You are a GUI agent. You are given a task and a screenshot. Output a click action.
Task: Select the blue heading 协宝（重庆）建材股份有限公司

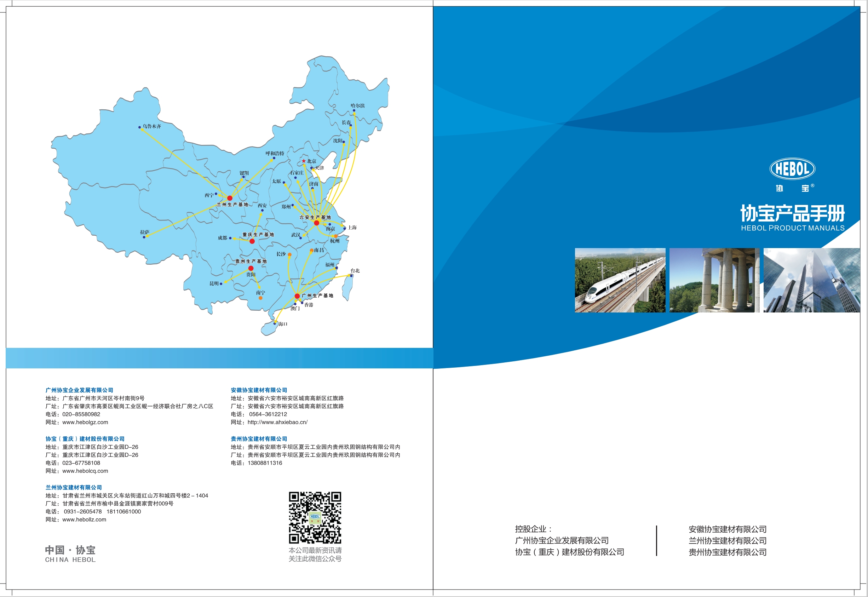click(x=85, y=439)
